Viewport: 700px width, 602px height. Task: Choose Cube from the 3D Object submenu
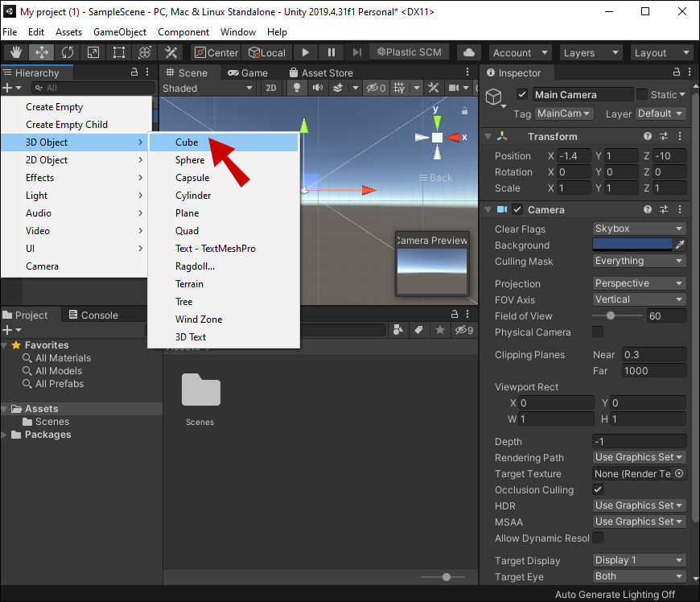coord(187,142)
